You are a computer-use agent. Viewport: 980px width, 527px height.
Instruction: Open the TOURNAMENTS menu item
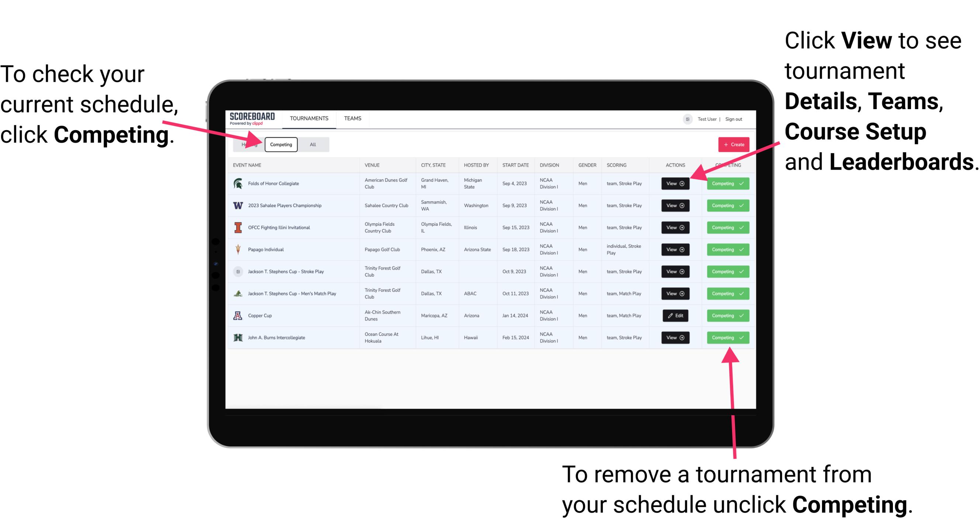click(310, 118)
